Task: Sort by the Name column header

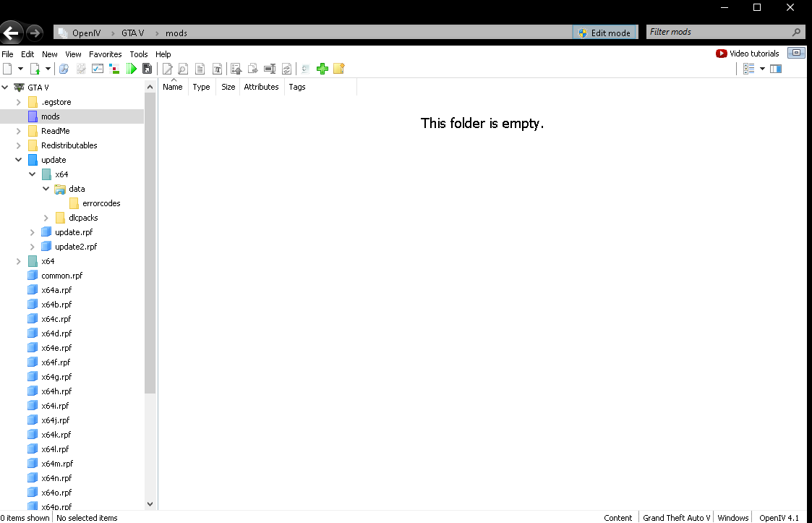Action: [x=172, y=87]
